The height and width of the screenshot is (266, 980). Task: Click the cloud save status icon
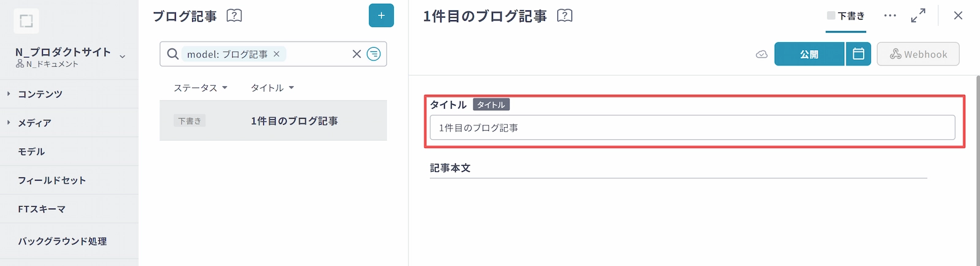pyautogui.click(x=761, y=54)
